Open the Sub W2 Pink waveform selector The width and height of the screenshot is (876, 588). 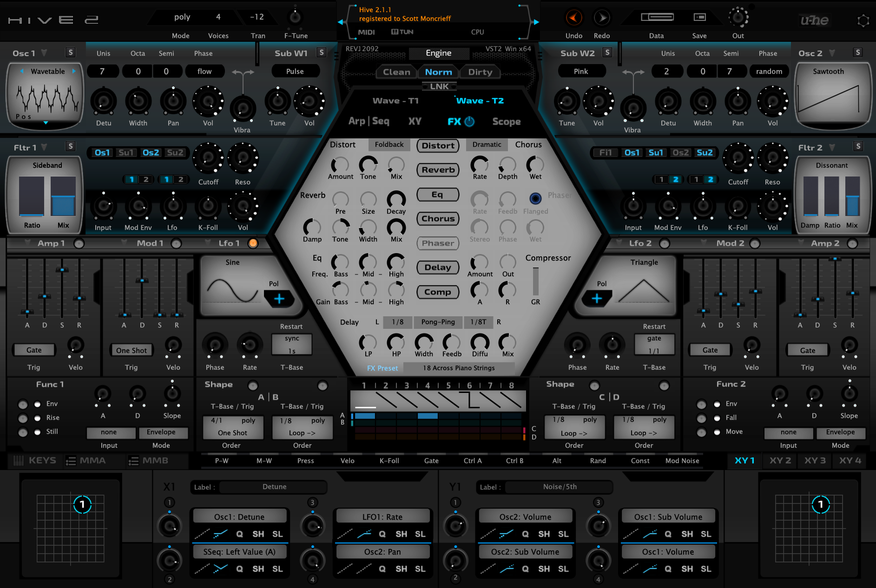click(x=581, y=72)
